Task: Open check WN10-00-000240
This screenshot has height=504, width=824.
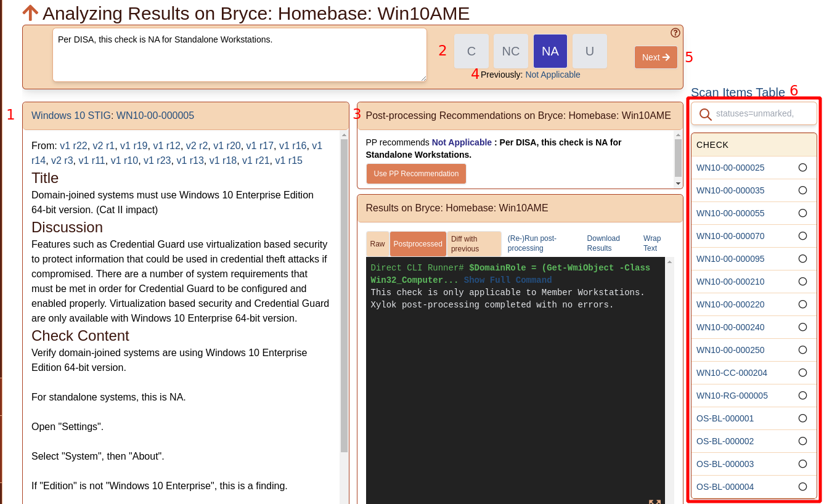Action: tap(730, 327)
